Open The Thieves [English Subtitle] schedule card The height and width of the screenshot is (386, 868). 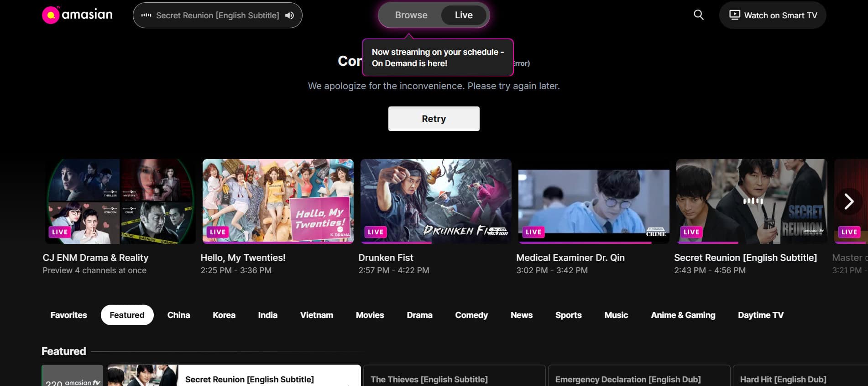(454, 375)
